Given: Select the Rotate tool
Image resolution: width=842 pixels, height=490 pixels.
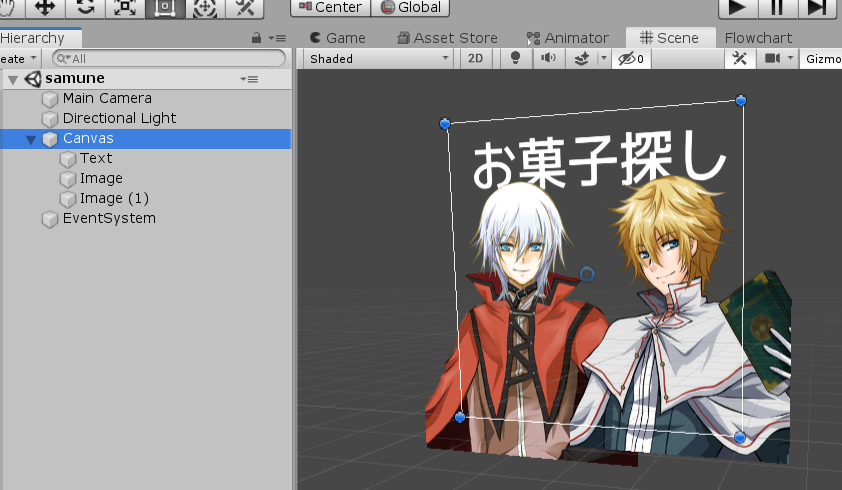Looking at the screenshot, I should click(85, 8).
